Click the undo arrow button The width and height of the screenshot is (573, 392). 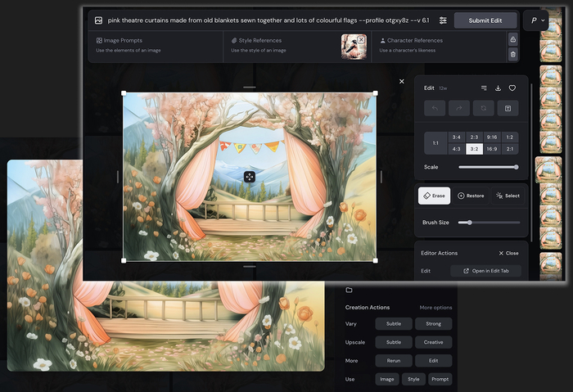(x=435, y=109)
